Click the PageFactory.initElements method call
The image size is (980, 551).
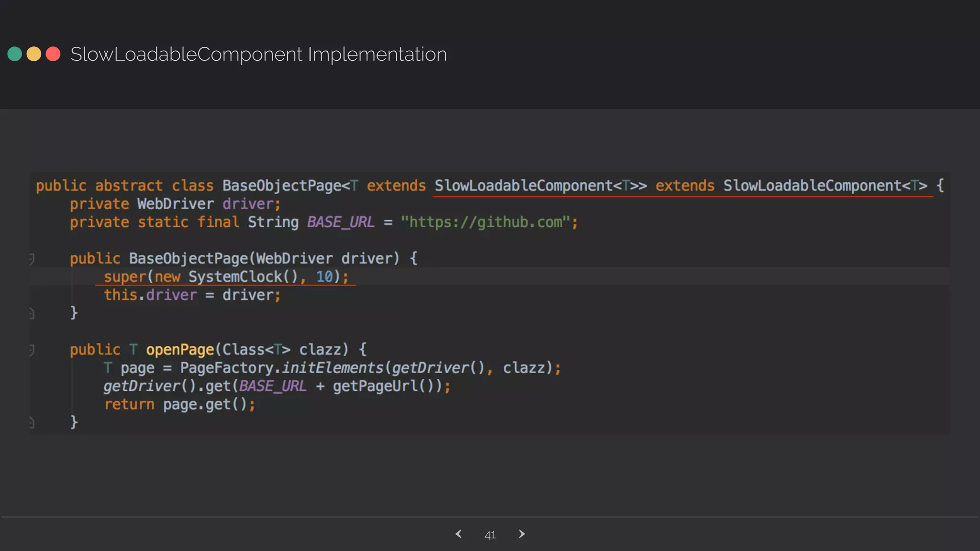point(282,368)
